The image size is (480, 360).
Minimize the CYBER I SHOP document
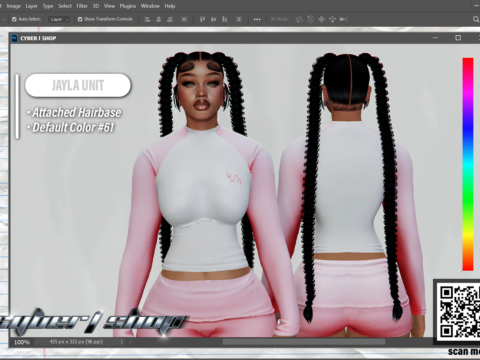pyautogui.click(x=435, y=38)
